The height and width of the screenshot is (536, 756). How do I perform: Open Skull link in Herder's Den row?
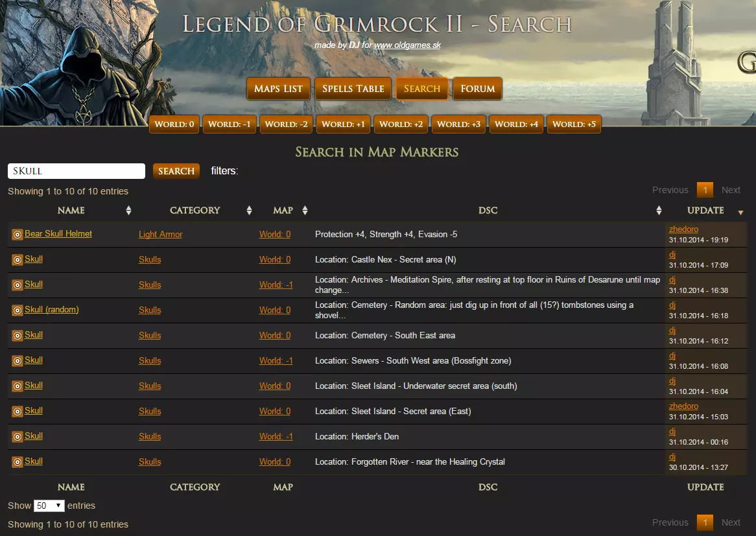(x=33, y=436)
